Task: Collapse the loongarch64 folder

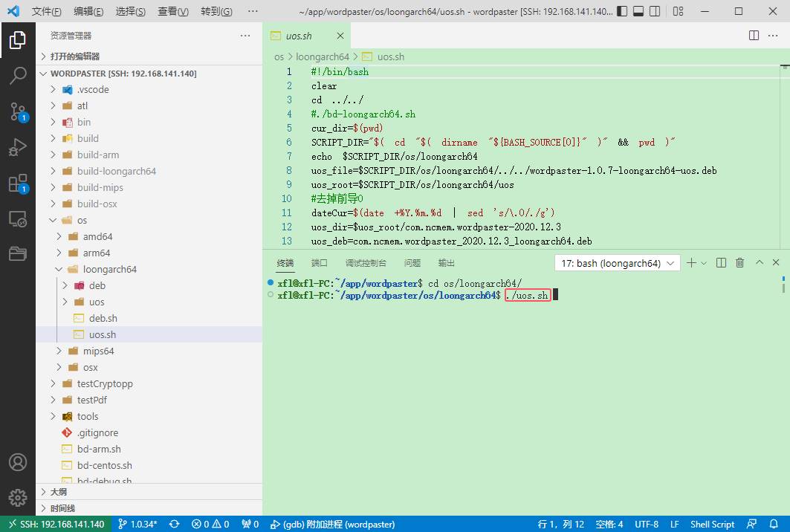Action: point(109,269)
